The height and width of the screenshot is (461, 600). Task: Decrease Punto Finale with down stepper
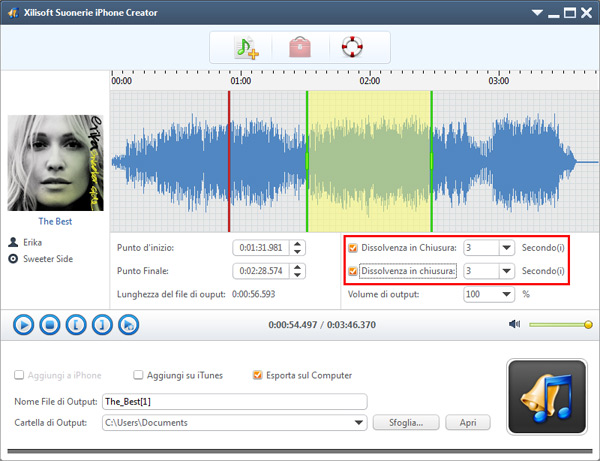click(x=297, y=275)
